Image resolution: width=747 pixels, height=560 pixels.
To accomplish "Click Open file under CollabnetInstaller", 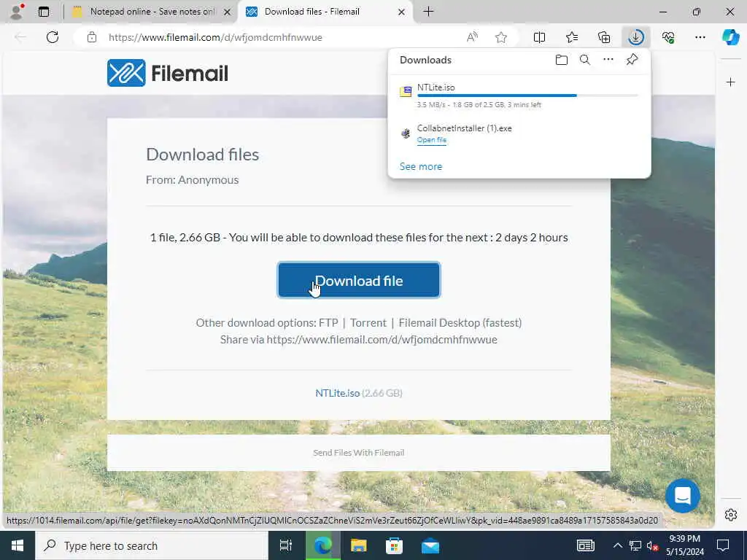I will tap(432, 140).
